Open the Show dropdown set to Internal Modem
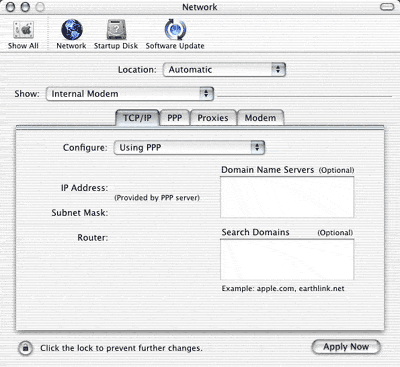Image resolution: width=400 pixels, height=367 pixels. (x=130, y=94)
